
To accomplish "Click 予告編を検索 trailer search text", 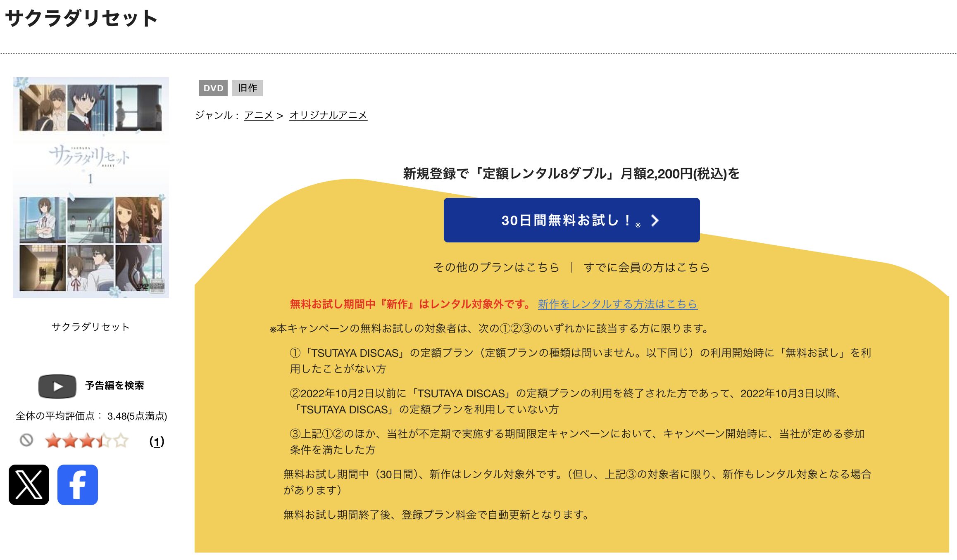I will (114, 386).
